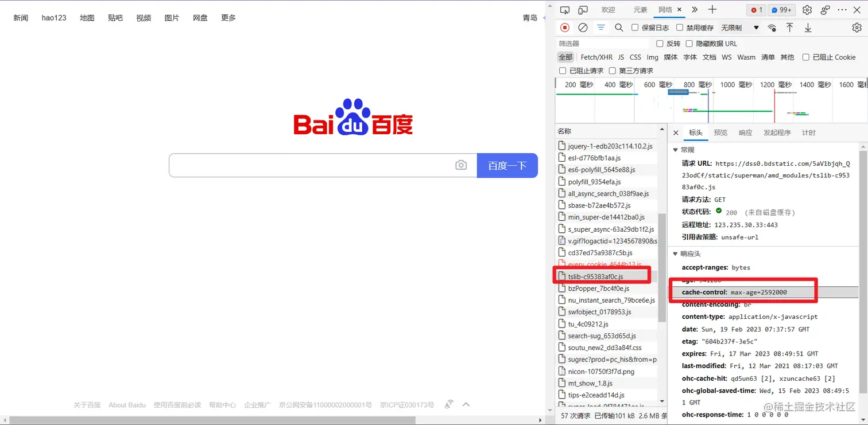Enable the 保留日志 checkbox
Viewport: 868px width, 425px height.
tap(635, 28)
